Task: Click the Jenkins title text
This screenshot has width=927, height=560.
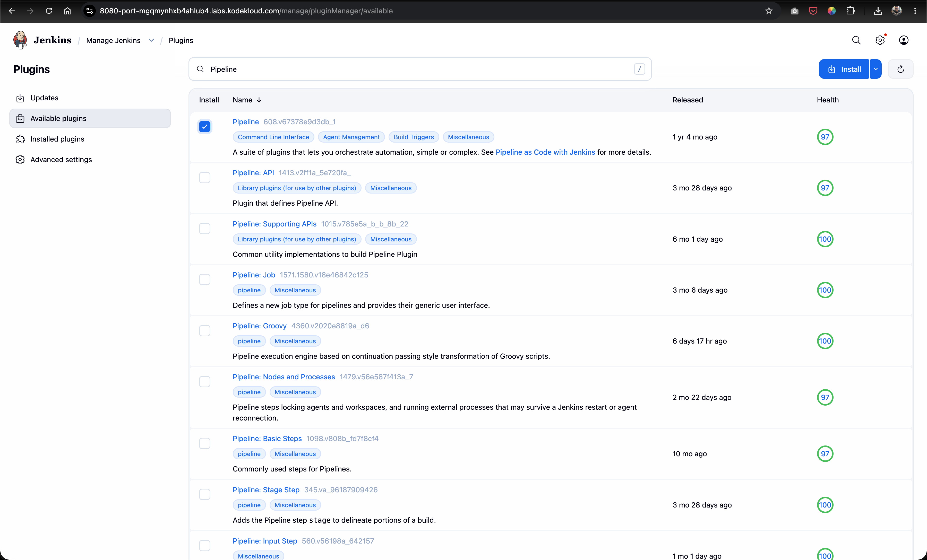Action: (x=53, y=40)
